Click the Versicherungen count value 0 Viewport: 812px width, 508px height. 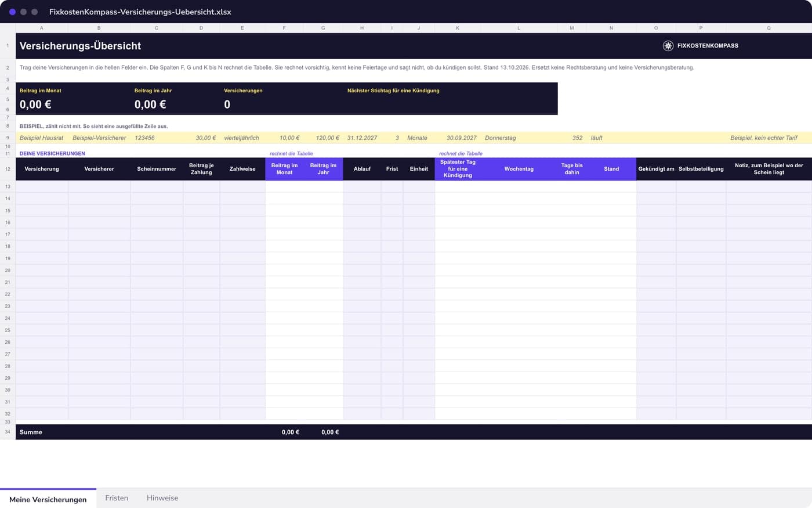tap(227, 105)
